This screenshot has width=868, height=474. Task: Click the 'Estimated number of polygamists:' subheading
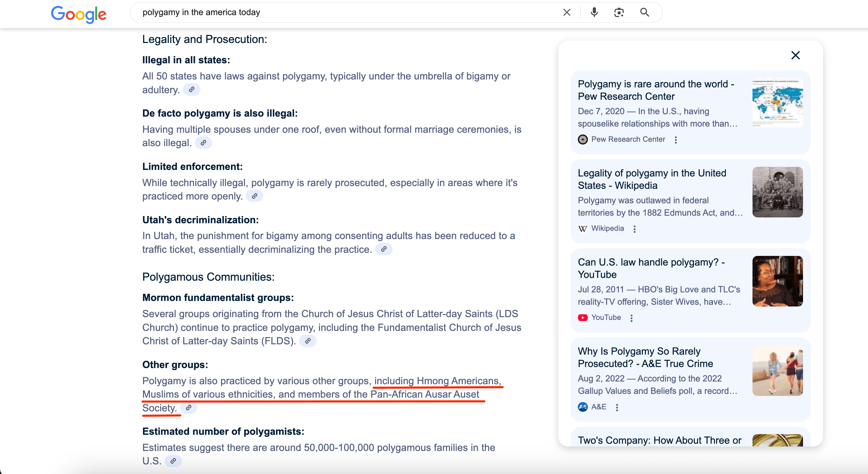[223, 431]
